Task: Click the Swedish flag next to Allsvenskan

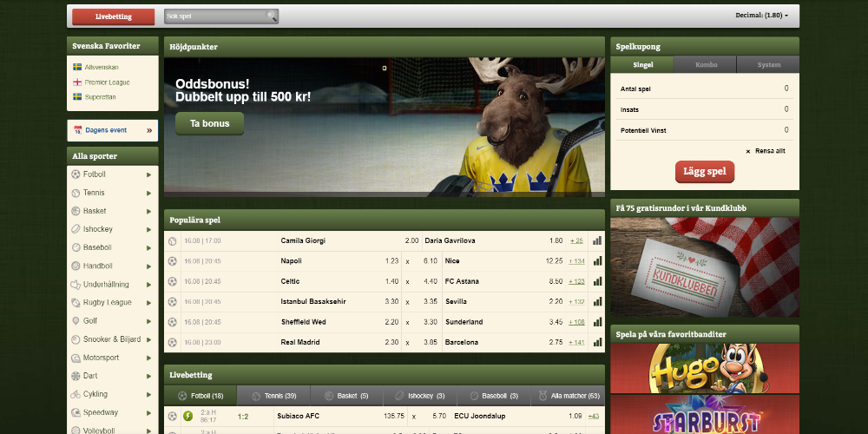Action: point(77,67)
